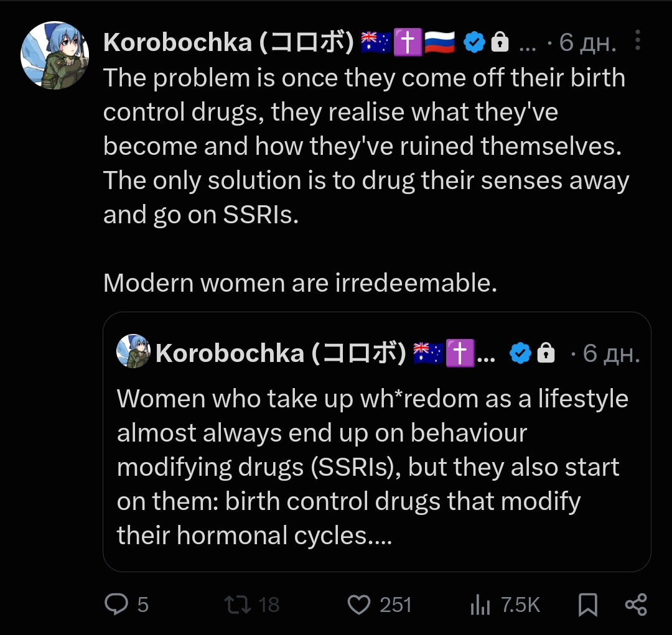View analytics bar chart icon

(480, 605)
